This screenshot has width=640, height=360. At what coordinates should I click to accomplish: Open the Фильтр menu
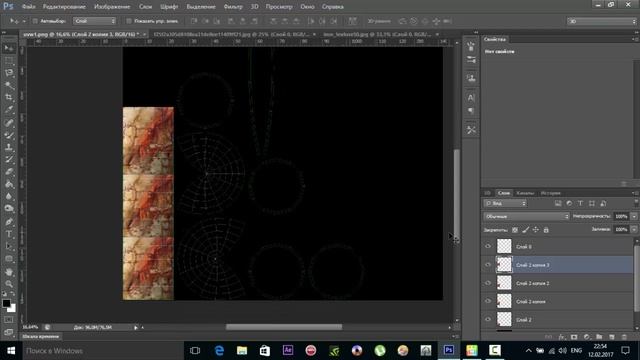233,7
